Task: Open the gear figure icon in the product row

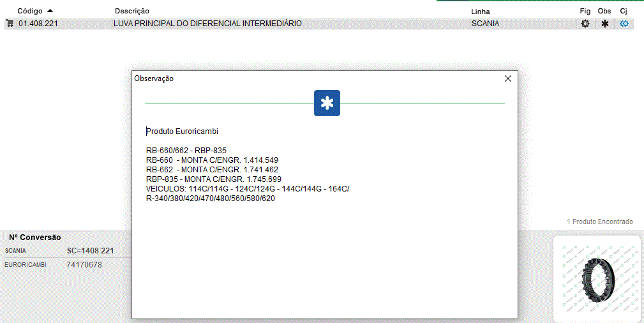Action: pyautogui.click(x=585, y=24)
